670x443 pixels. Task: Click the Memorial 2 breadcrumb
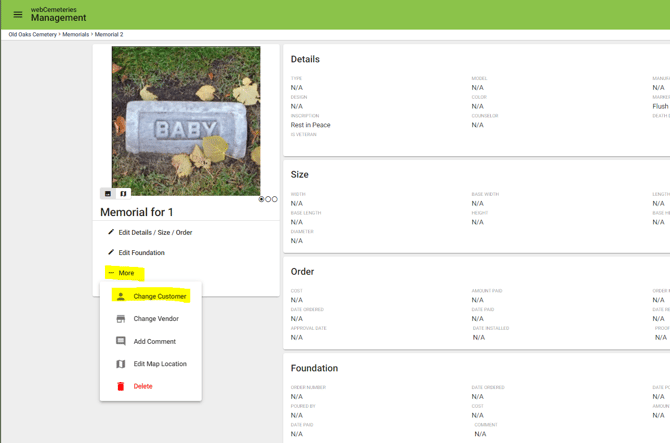coord(109,35)
